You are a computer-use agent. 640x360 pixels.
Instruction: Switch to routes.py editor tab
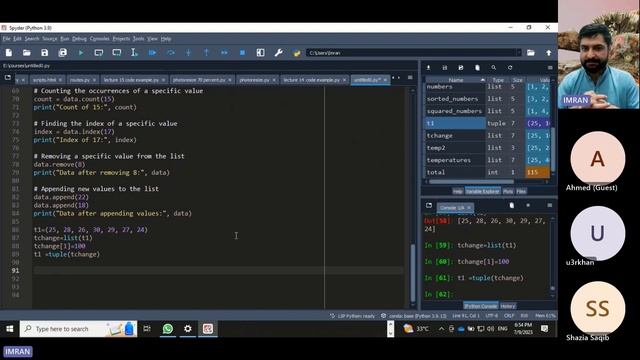80,80
